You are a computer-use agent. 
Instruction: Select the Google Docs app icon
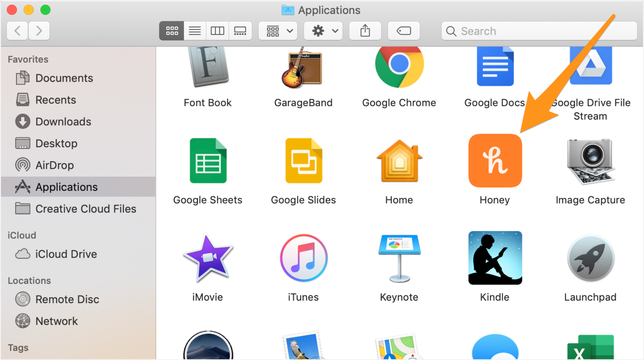(x=495, y=66)
